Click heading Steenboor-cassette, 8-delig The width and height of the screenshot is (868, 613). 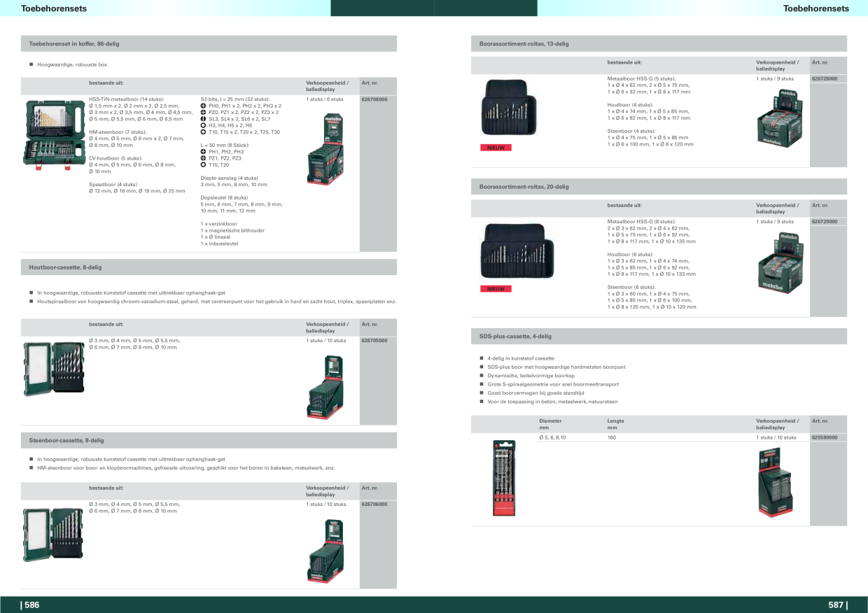[x=66, y=440]
